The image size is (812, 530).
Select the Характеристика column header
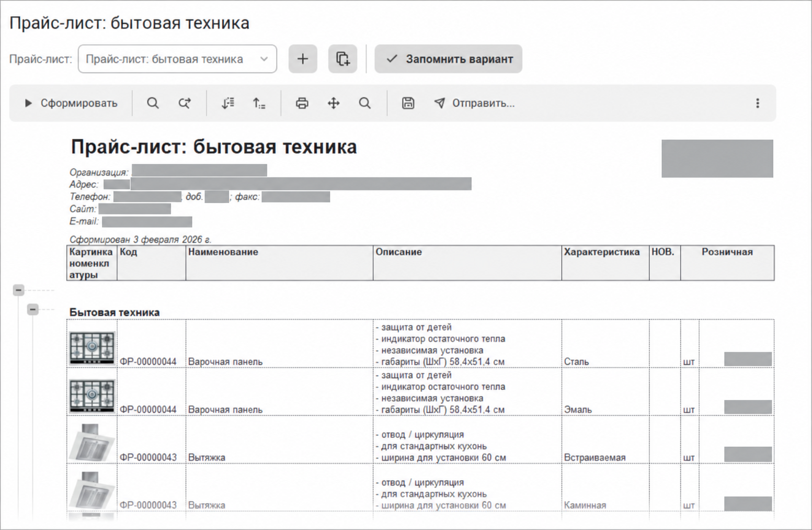click(x=605, y=263)
